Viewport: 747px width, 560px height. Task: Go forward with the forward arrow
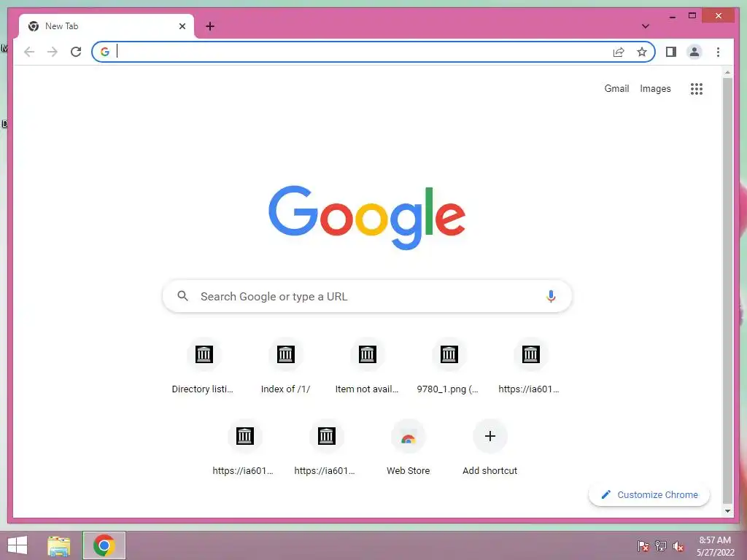pos(53,52)
